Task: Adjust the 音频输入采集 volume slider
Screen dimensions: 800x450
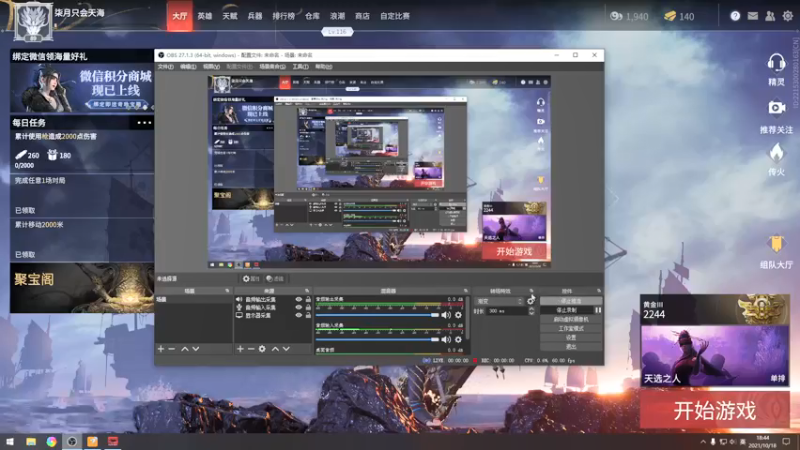Action: tap(377, 339)
